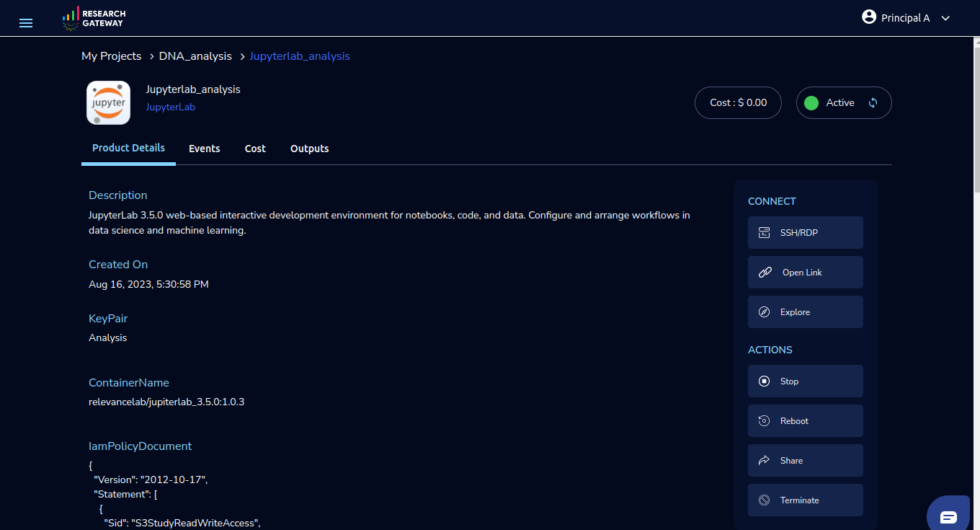
Task: Expand the Principal A account chevron
Action: [946, 18]
